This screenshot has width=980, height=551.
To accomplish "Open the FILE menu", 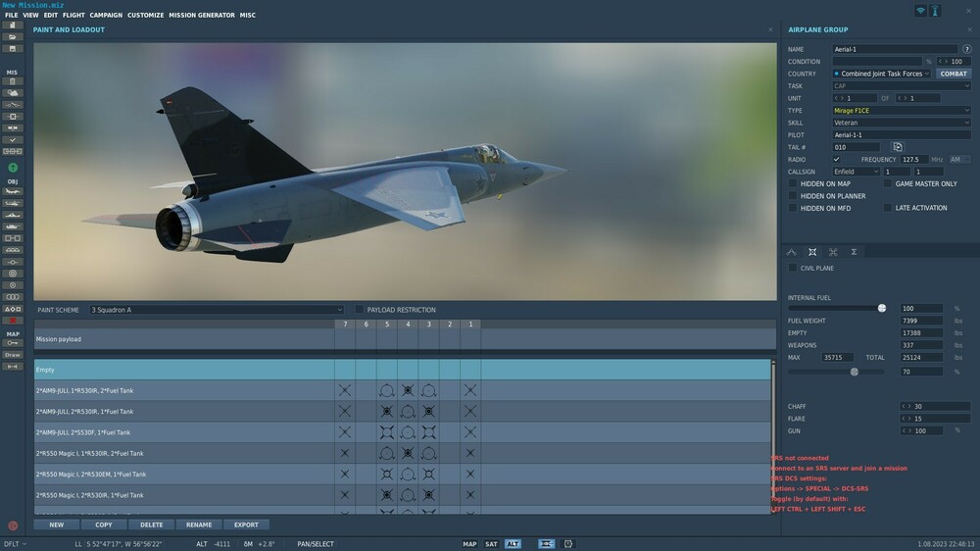I will click(x=11, y=15).
